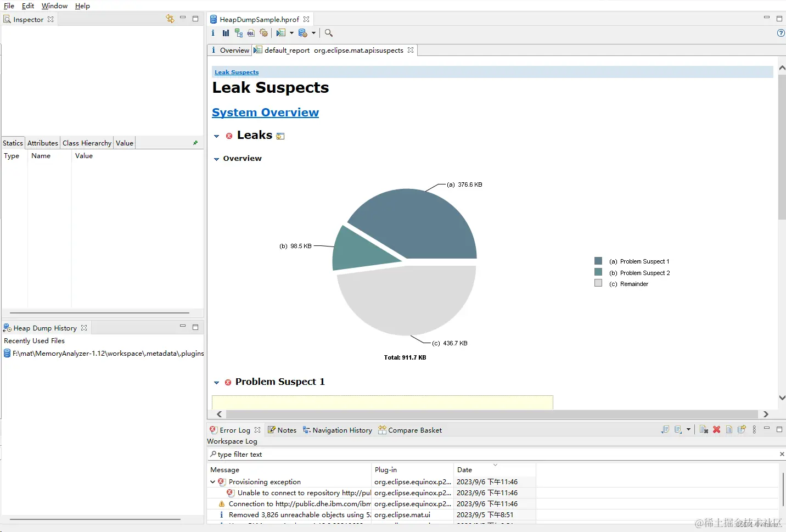Switch to the Navigation History tab

[x=337, y=430]
